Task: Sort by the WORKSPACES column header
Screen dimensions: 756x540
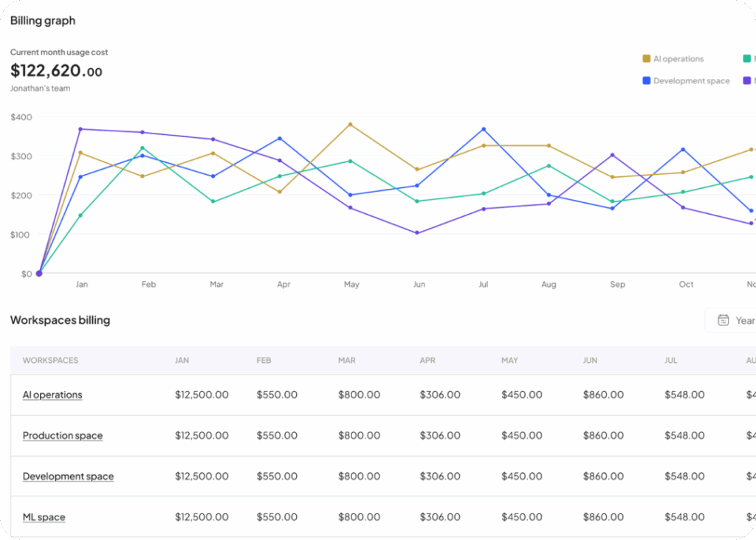Action: (x=50, y=361)
